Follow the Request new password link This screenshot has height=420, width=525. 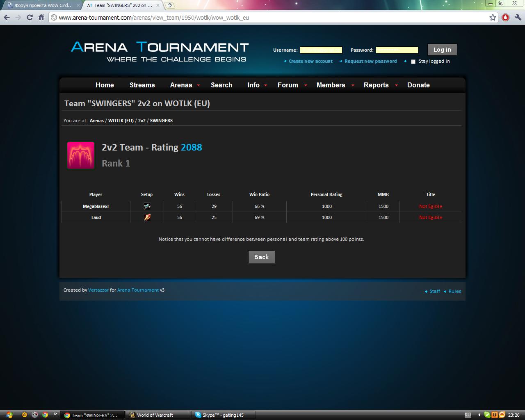pyautogui.click(x=370, y=61)
